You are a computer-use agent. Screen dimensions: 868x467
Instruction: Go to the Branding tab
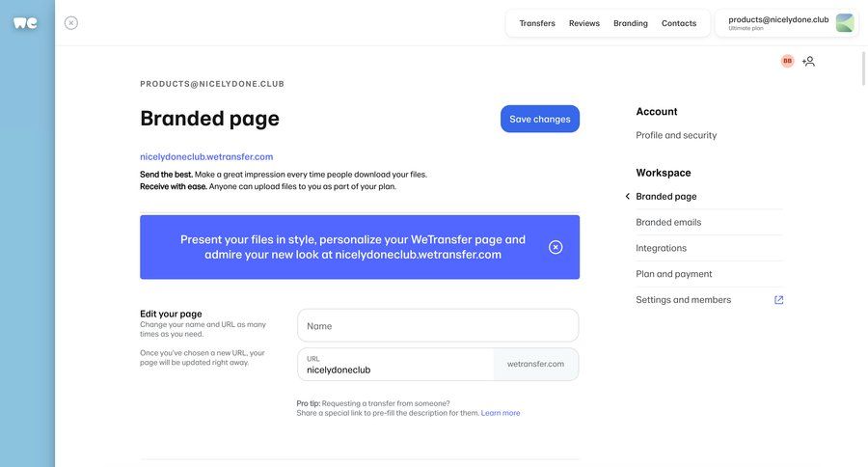(631, 23)
